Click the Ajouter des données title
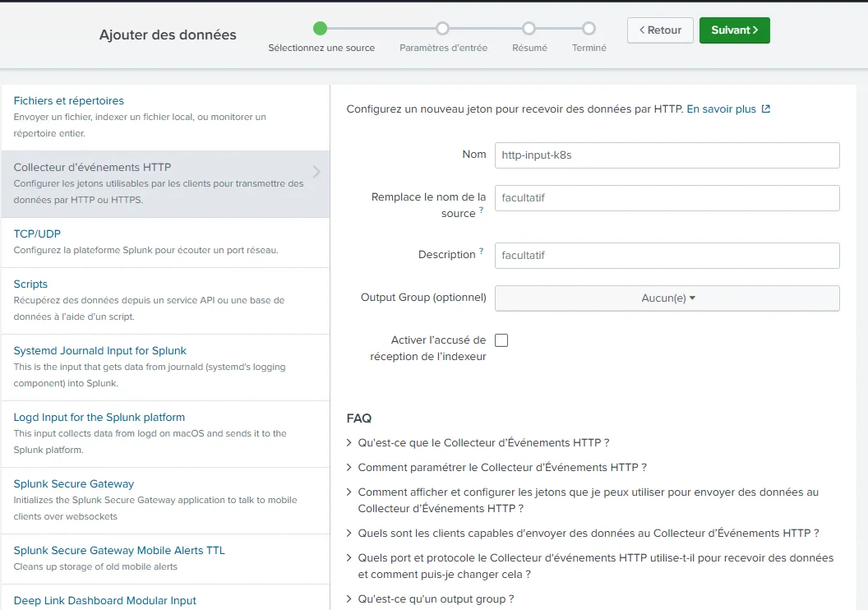Screen dimensions: 868x610 [168, 35]
